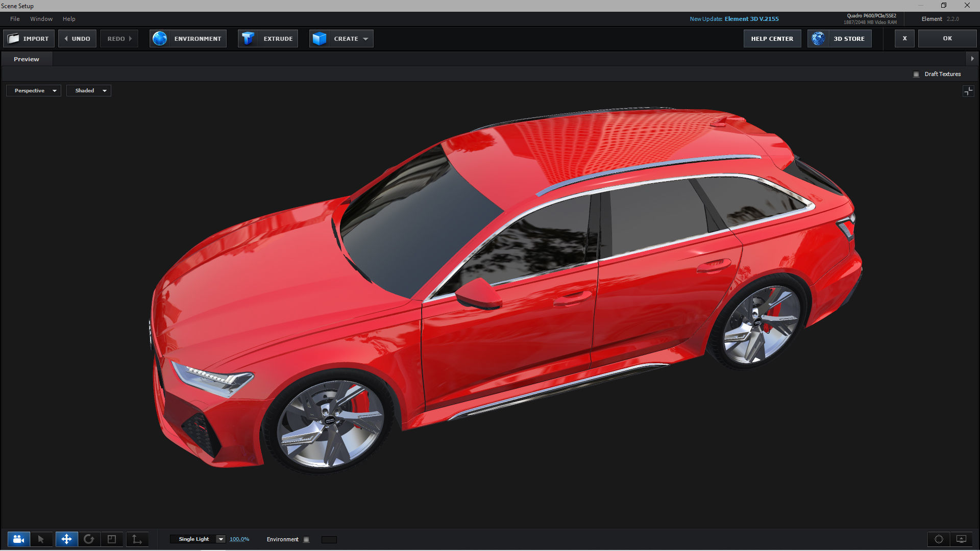
Task: Restore the Scene Setup window size
Action: [944, 6]
